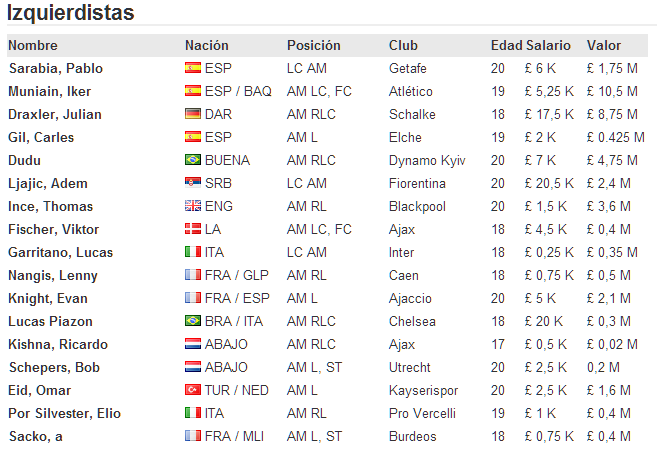Click the Turkish flag in Eid, Omar's row
Viewport: 668px width, 454px height.
193,390
